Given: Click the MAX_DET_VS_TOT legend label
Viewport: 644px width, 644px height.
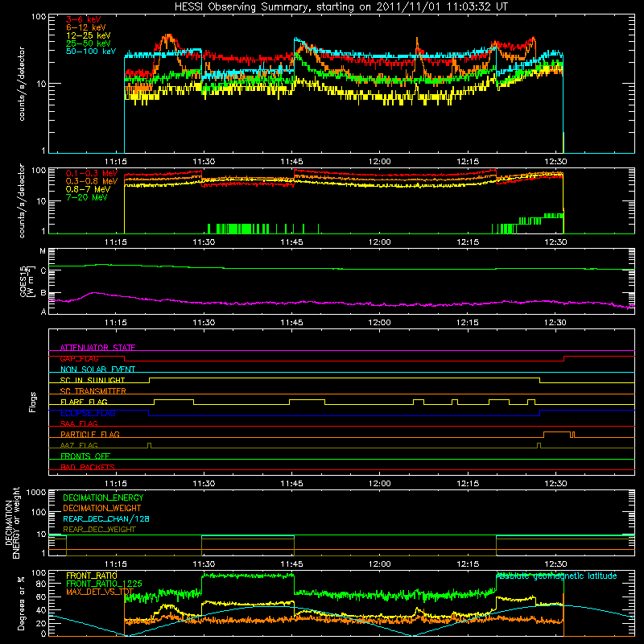Looking at the screenshot, I should pyautogui.click(x=100, y=592).
